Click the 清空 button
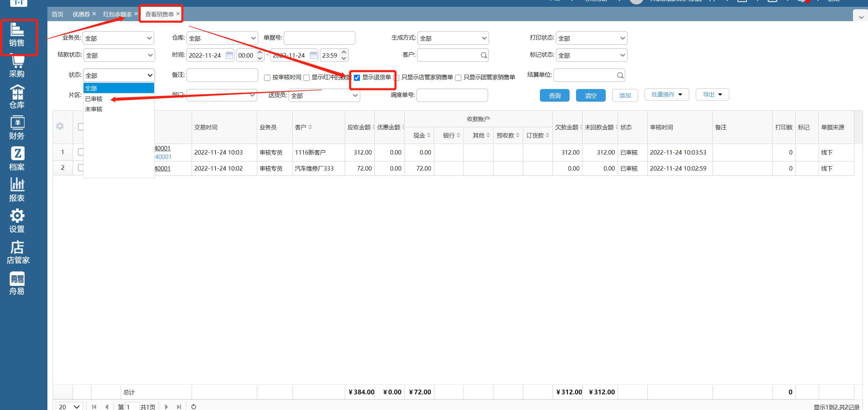Viewport: 868px width, 410px height. coord(591,96)
